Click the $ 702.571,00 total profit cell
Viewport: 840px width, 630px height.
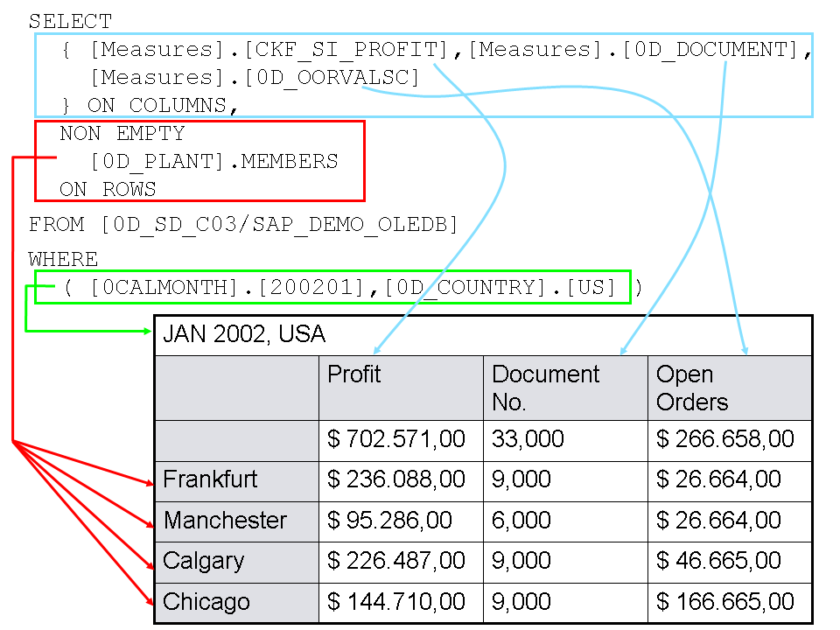point(396,438)
